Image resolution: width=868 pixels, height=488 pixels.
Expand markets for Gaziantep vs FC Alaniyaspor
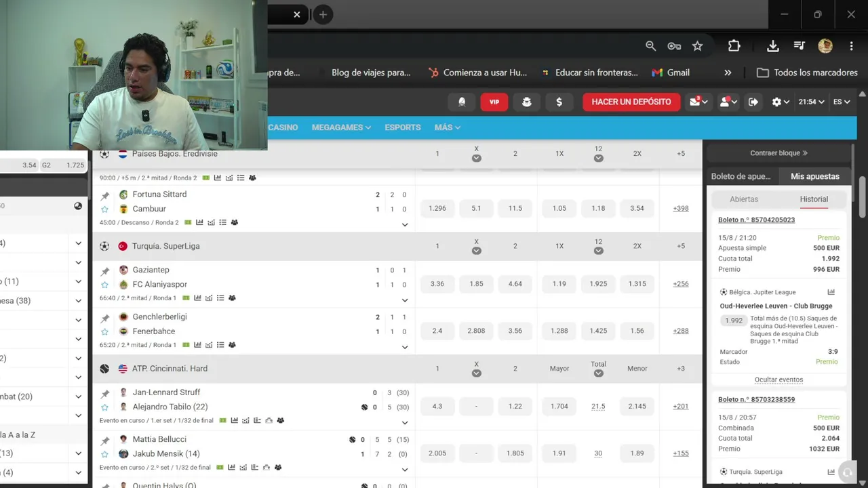(405, 300)
